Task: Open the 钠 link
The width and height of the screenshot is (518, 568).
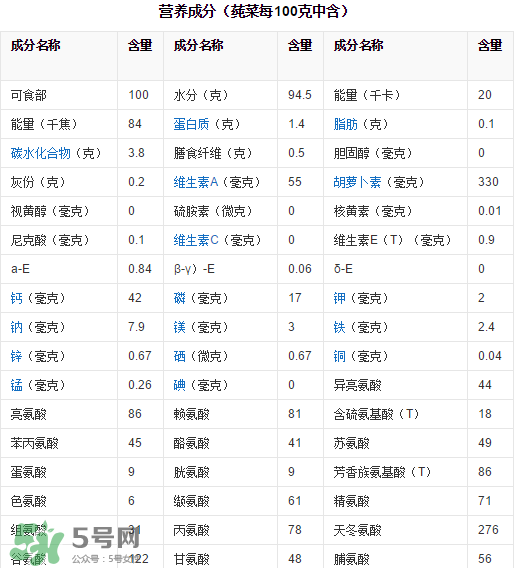Action: 16,327
